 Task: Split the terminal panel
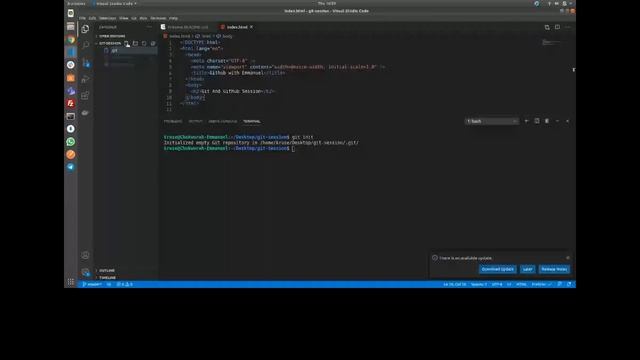tap(537, 121)
